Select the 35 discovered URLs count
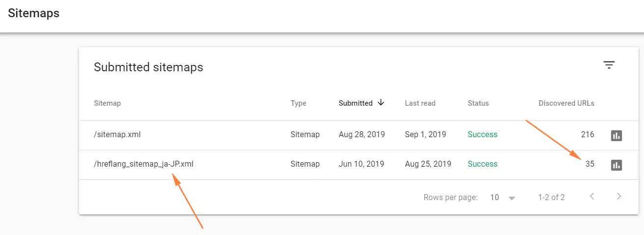 point(590,164)
